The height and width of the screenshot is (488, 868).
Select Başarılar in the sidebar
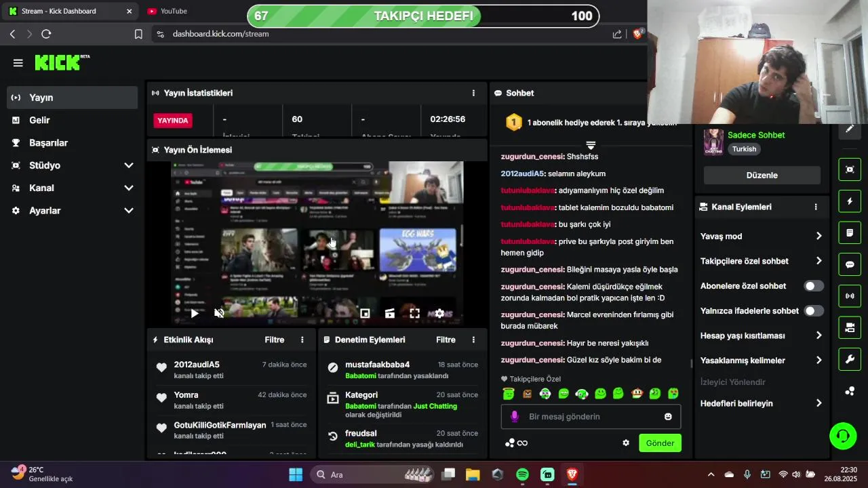(x=73, y=143)
